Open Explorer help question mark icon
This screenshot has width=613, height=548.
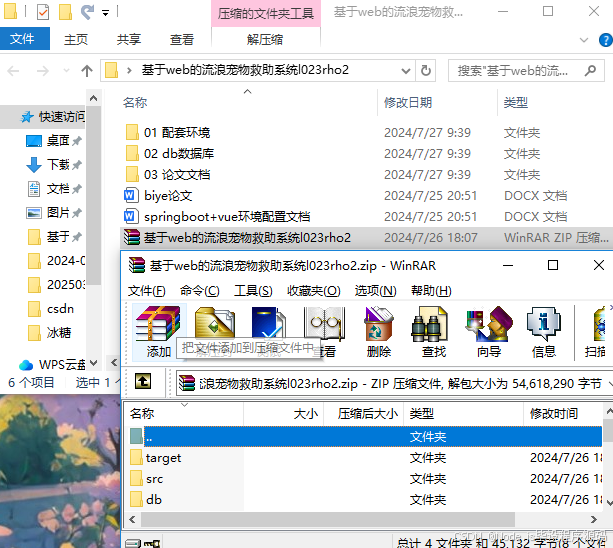(606, 39)
